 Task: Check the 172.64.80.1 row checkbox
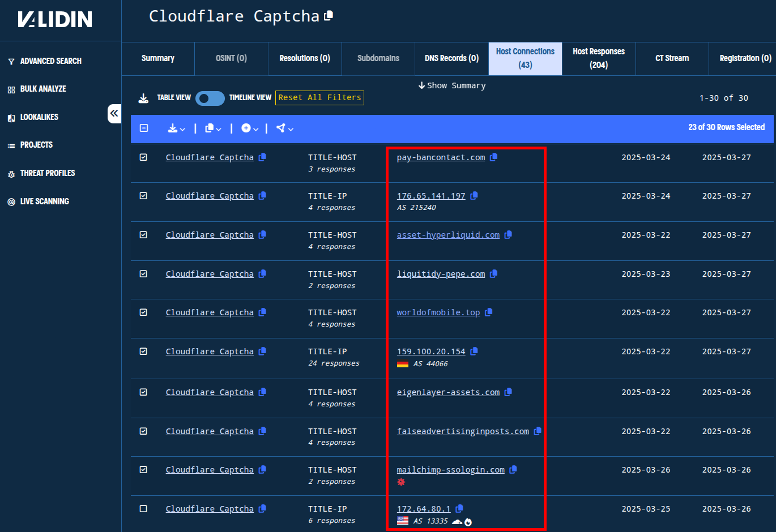tap(143, 509)
